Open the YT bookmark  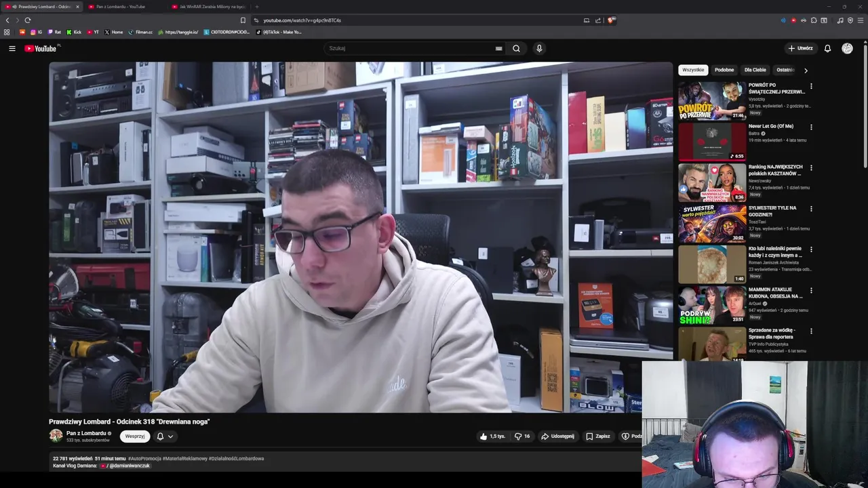pyautogui.click(x=93, y=32)
